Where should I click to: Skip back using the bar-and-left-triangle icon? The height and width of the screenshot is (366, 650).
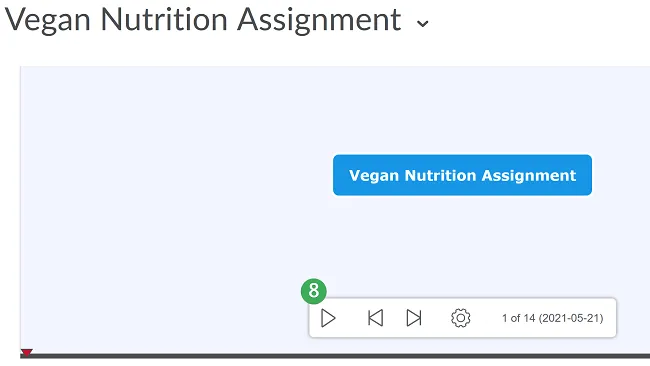[376, 318]
